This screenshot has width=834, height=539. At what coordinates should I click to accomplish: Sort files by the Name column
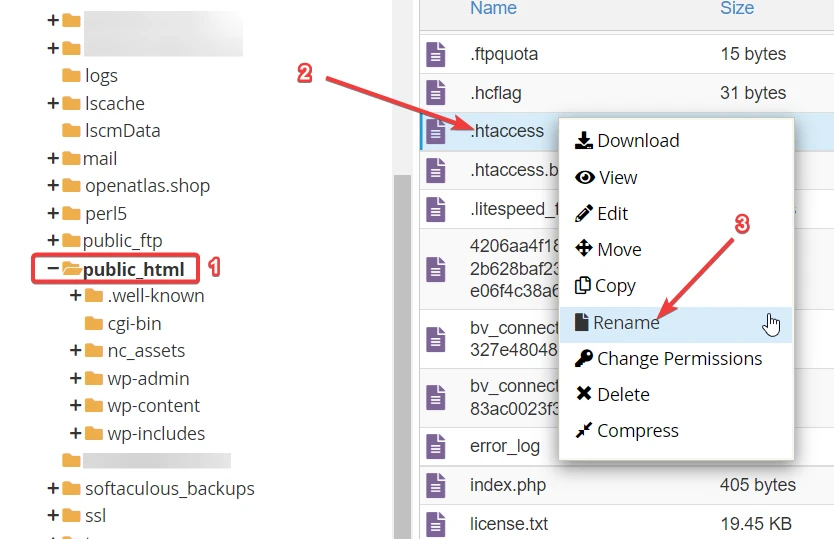[493, 8]
